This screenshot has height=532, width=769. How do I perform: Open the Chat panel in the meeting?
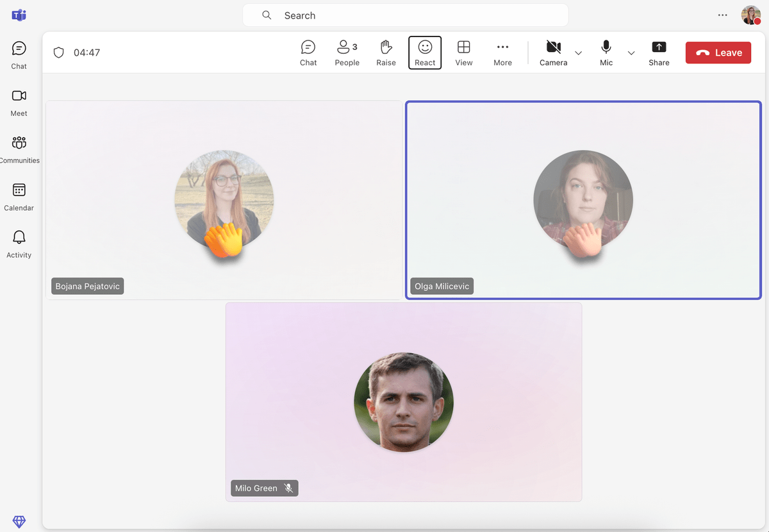point(308,51)
